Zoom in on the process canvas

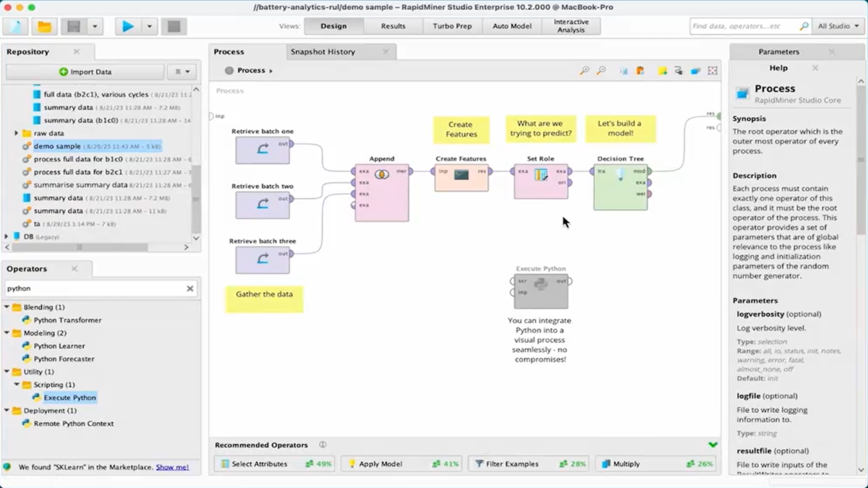584,70
